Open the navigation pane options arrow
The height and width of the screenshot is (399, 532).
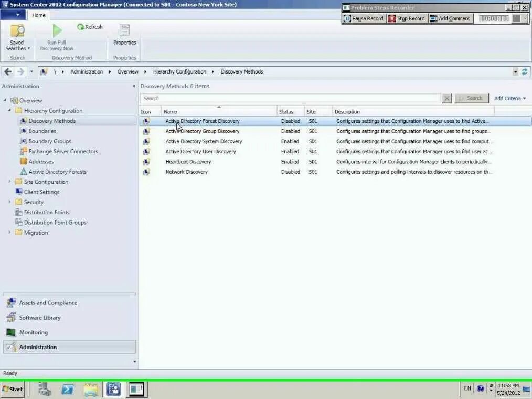tap(135, 362)
